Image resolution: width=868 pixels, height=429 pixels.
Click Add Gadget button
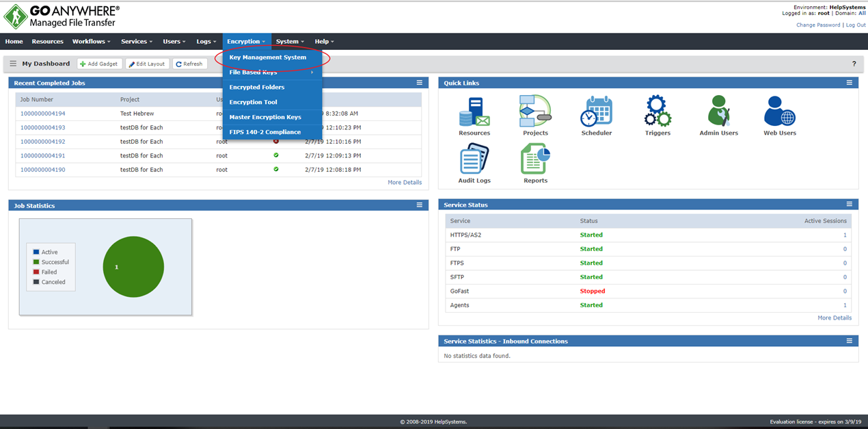tap(100, 64)
